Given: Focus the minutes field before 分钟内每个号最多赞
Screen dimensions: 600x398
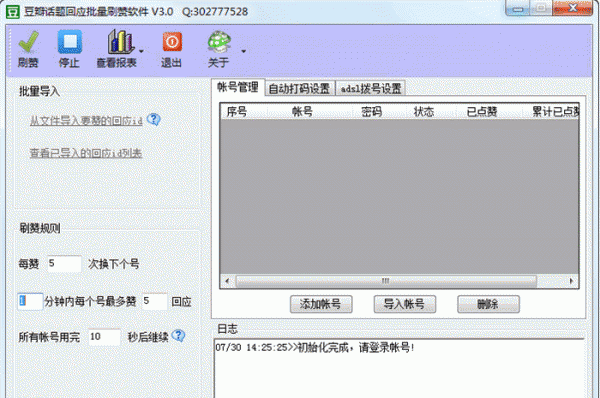Looking at the screenshot, I should coord(30,301).
